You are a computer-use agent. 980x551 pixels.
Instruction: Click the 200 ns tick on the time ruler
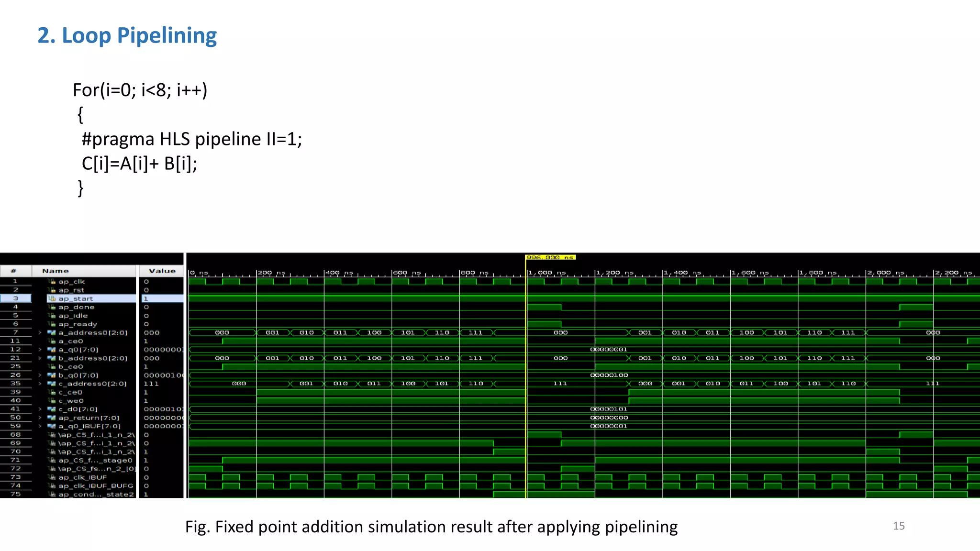click(x=271, y=273)
